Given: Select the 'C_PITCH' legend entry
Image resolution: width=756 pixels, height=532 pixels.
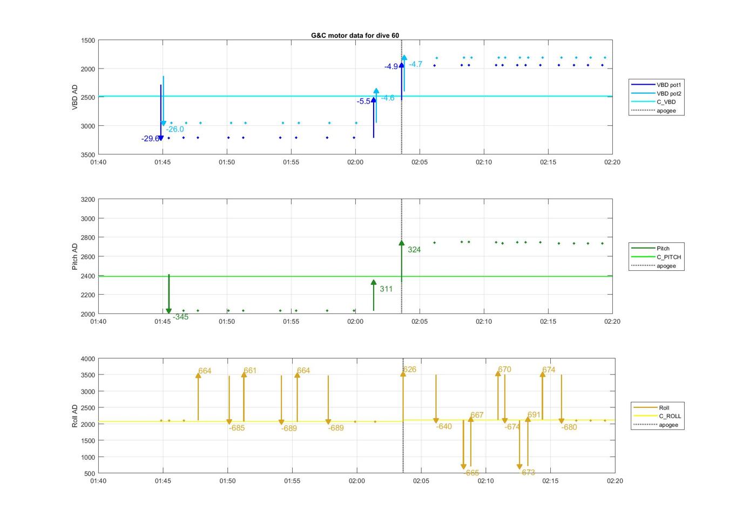Looking at the screenshot, I should [x=656, y=257].
